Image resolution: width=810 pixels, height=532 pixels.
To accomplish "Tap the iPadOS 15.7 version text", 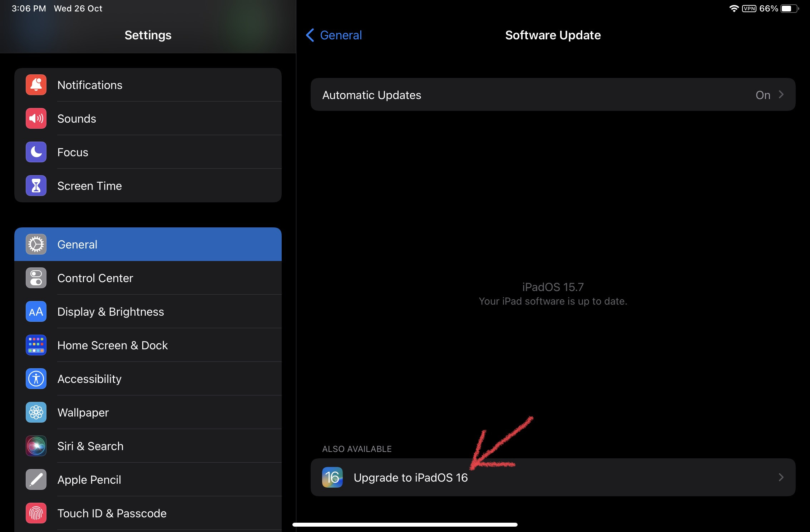I will (553, 287).
